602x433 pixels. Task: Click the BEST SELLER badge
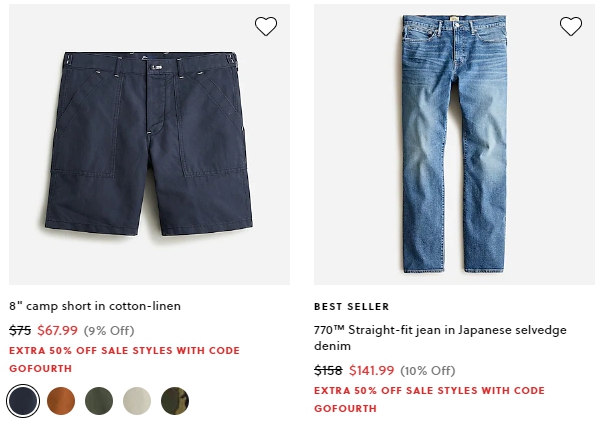pos(352,307)
